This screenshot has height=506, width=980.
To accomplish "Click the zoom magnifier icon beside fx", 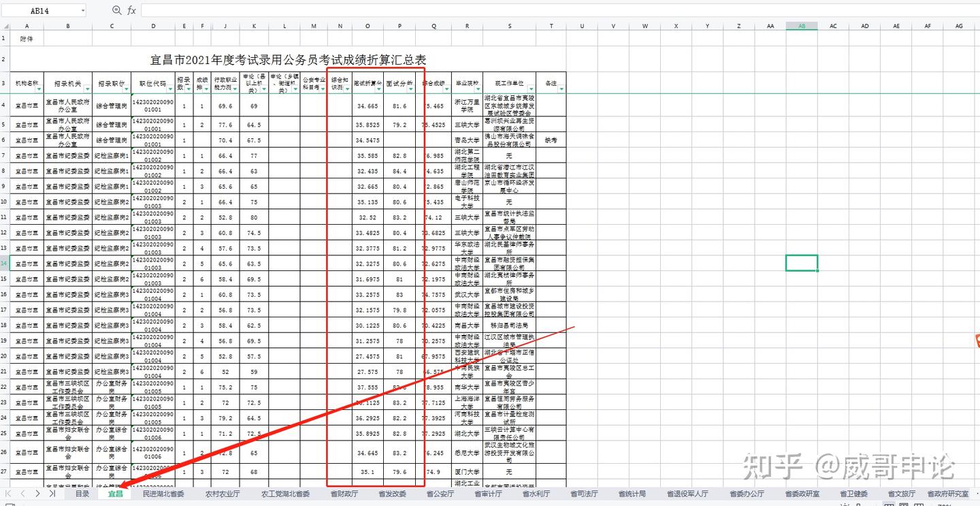I will pos(116,10).
